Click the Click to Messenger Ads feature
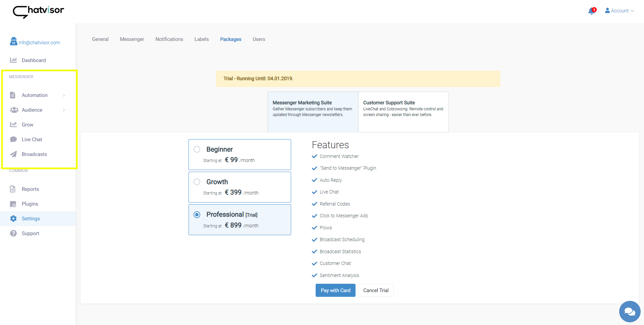Screen dimensions: 644x325 point(344,216)
